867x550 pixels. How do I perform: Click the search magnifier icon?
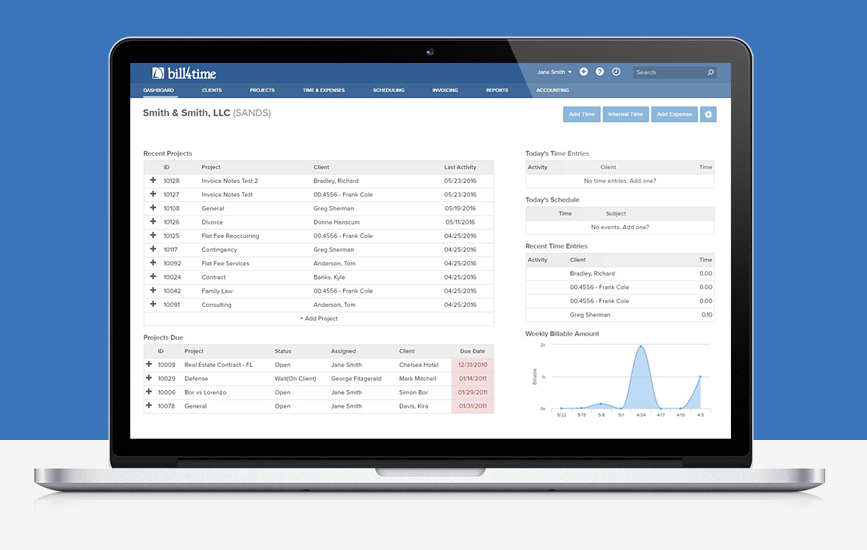(x=711, y=72)
